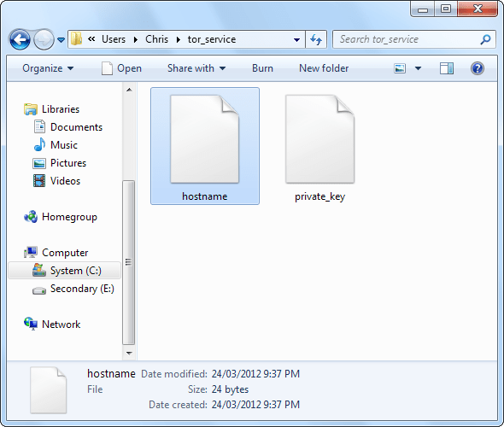Image resolution: width=504 pixels, height=427 pixels.
Task: Click the New folder button
Action: coord(324,68)
